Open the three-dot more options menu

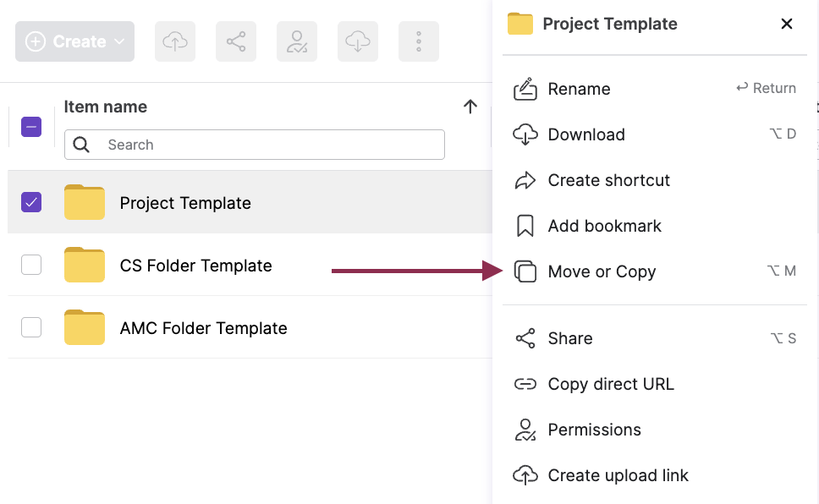click(x=419, y=41)
